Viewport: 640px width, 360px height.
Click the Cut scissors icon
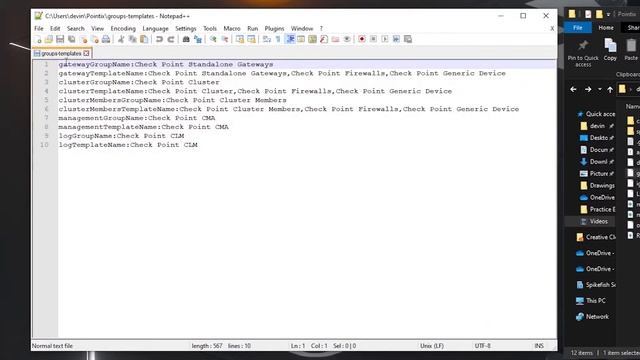(121, 39)
